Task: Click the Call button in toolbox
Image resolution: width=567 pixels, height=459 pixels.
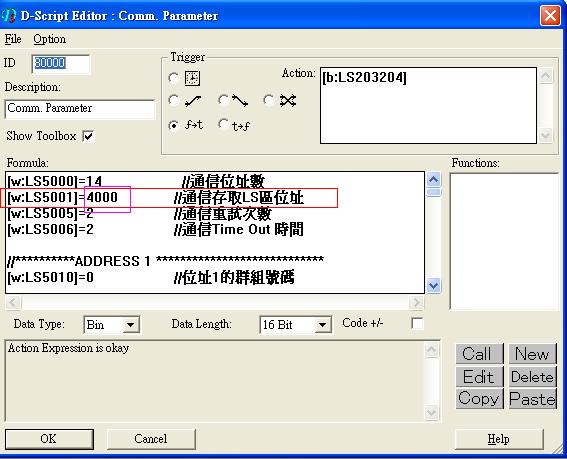Action: [479, 353]
